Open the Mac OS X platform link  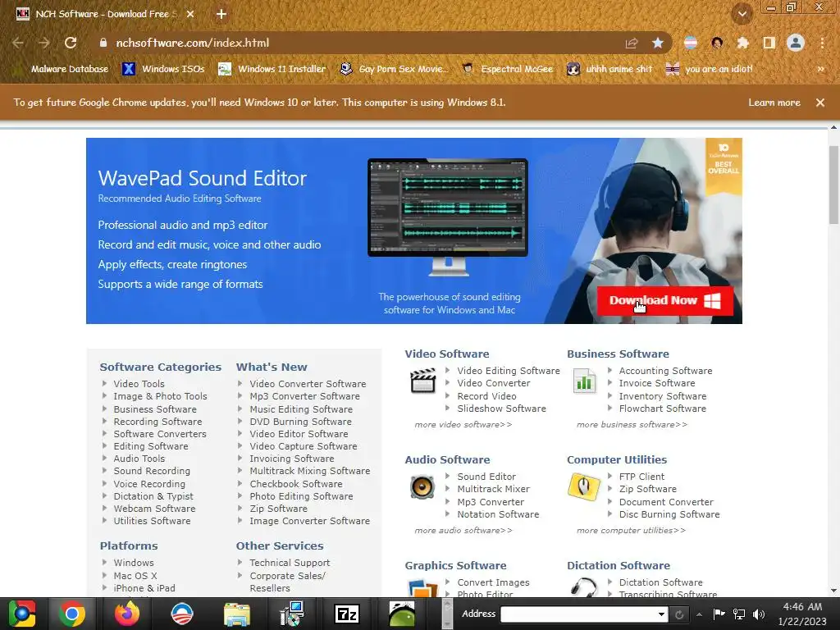click(135, 576)
